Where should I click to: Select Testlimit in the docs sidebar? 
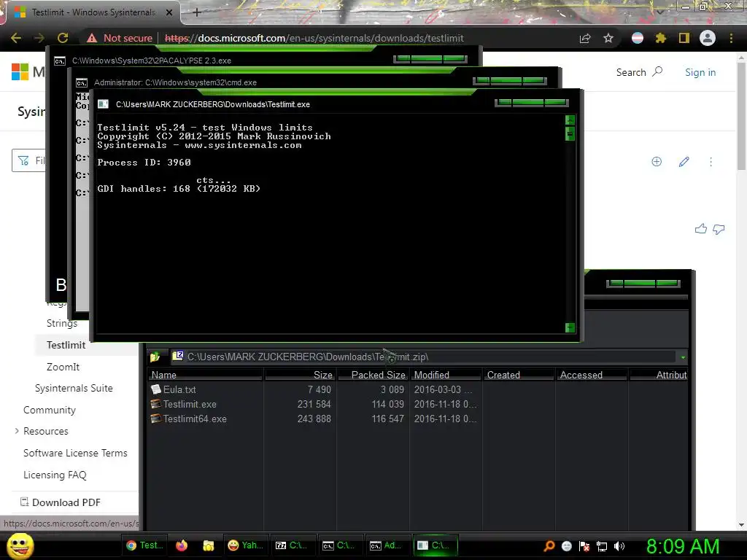pyautogui.click(x=66, y=345)
